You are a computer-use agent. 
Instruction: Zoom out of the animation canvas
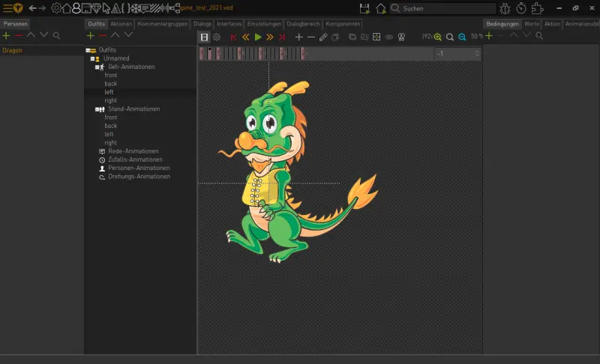coord(462,37)
